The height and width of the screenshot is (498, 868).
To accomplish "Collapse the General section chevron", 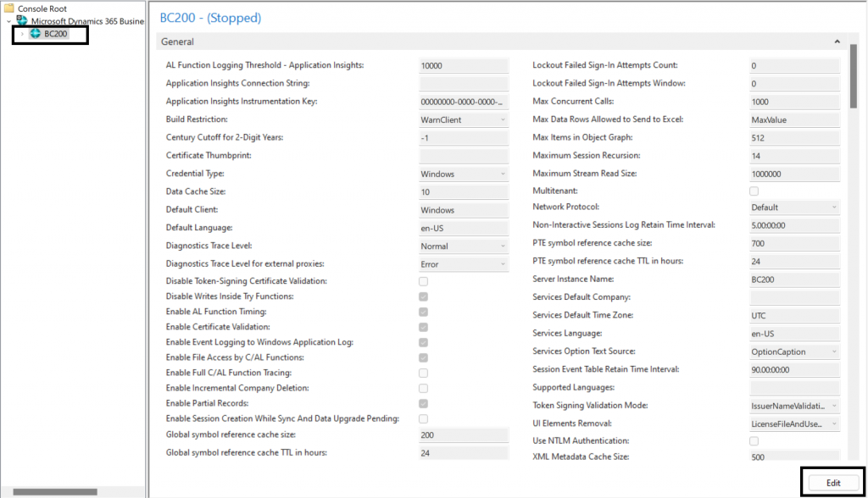I will (837, 41).
